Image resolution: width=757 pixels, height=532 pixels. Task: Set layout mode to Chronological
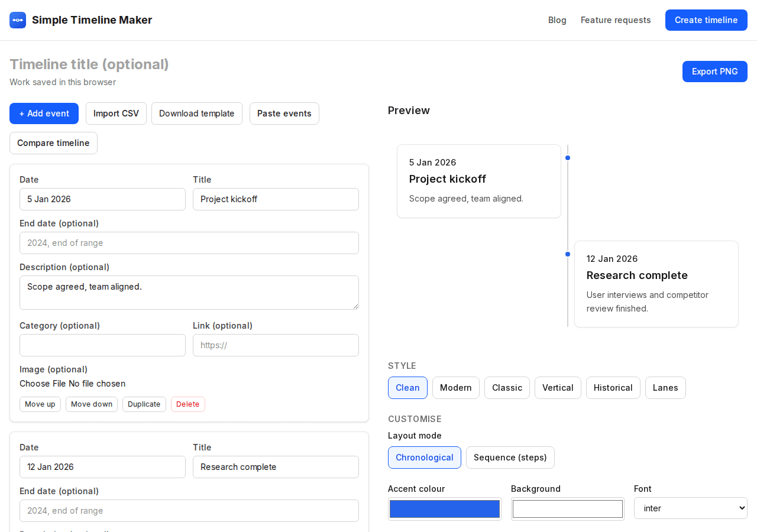pos(425,458)
